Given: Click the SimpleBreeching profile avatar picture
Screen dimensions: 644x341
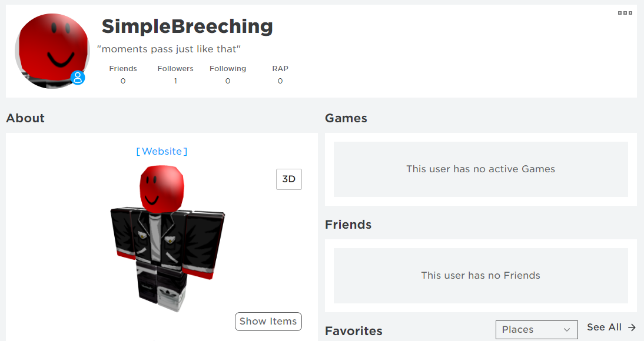Looking at the screenshot, I should pos(52,51).
